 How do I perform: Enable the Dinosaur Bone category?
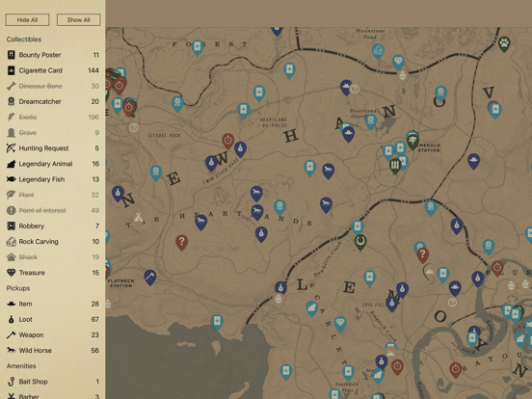point(53,86)
